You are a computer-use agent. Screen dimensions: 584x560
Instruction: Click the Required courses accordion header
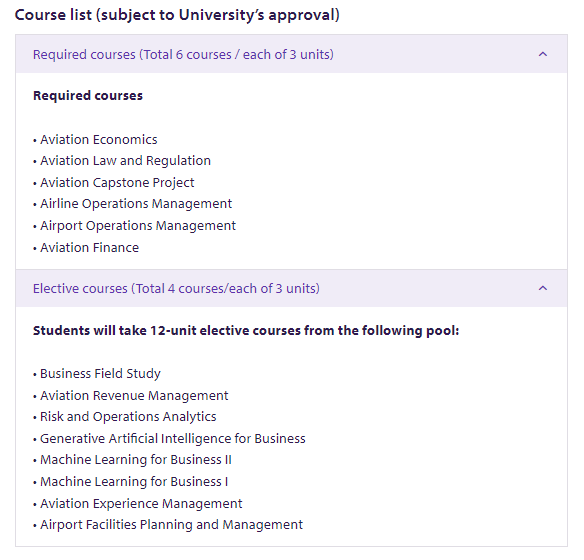coord(291,54)
